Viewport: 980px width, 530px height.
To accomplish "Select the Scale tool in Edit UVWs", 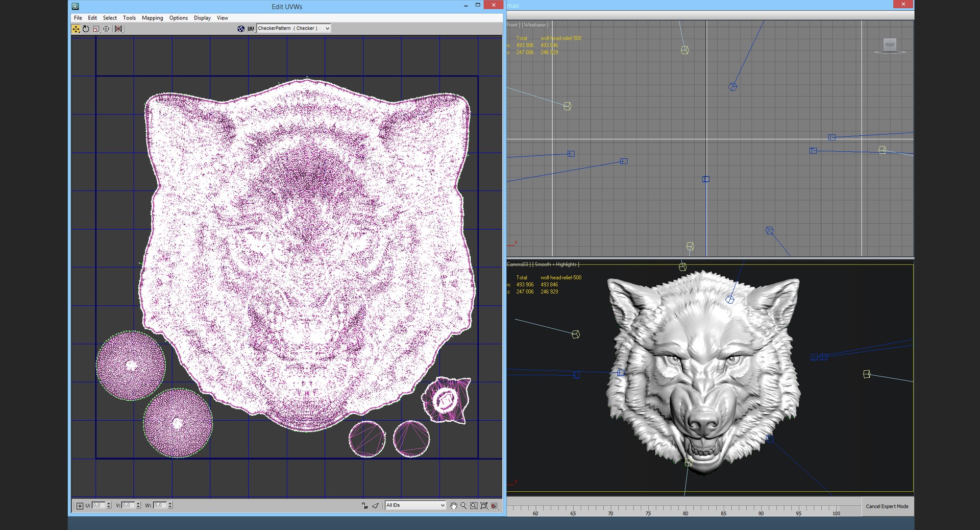I will (96, 29).
